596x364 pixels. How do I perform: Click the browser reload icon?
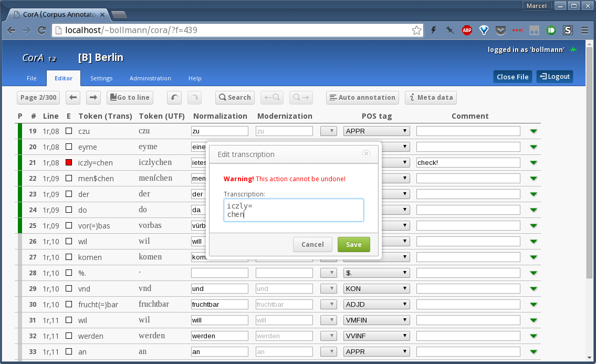tap(41, 30)
